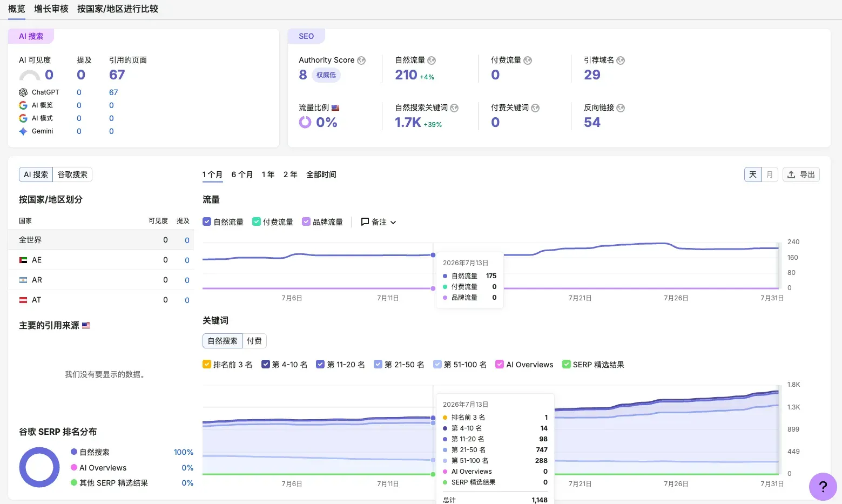Toggle the 排名前 3 名 checkbox

tap(207, 364)
